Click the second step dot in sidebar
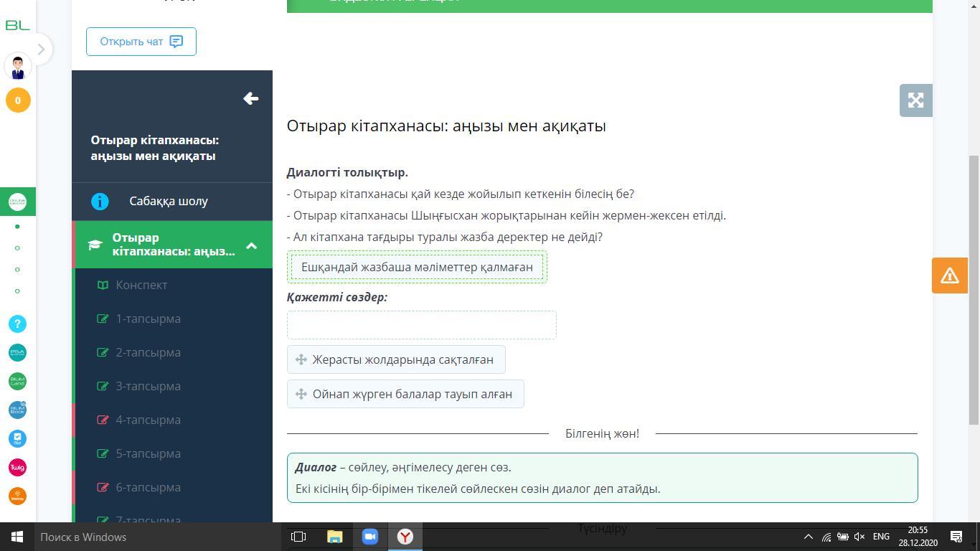Screen dimensions: 980x551 (x=17, y=248)
